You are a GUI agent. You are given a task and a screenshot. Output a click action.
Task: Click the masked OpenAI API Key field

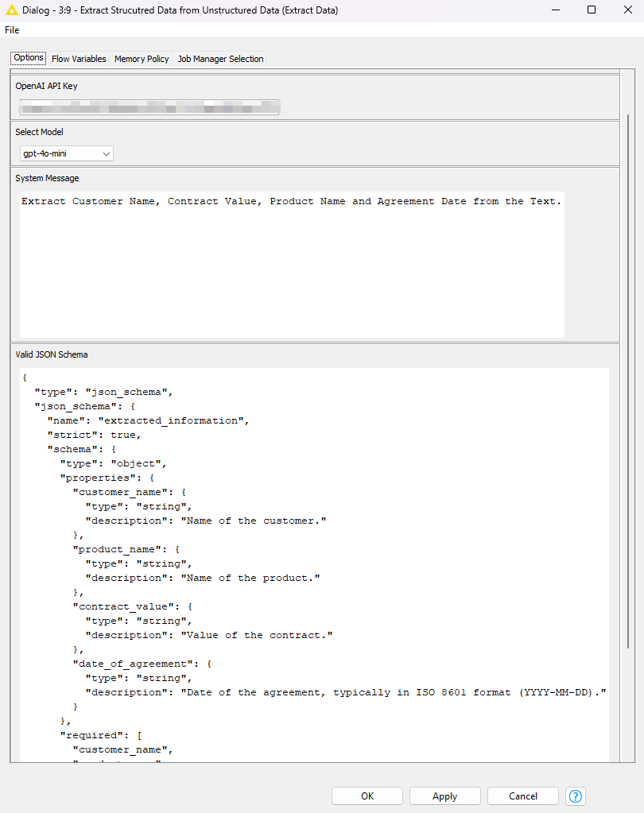pos(149,106)
